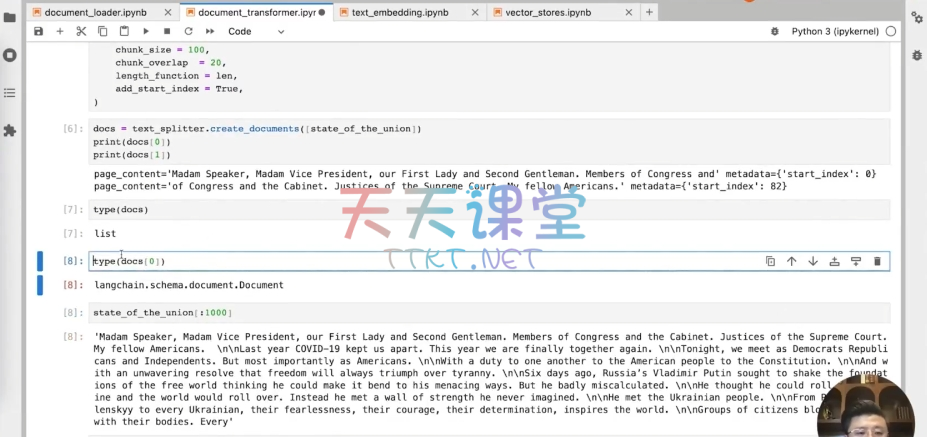Image resolution: width=927 pixels, height=437 pixels.
Task: Switch to the document_loader.ipynb tab
Action: (94, 12)
